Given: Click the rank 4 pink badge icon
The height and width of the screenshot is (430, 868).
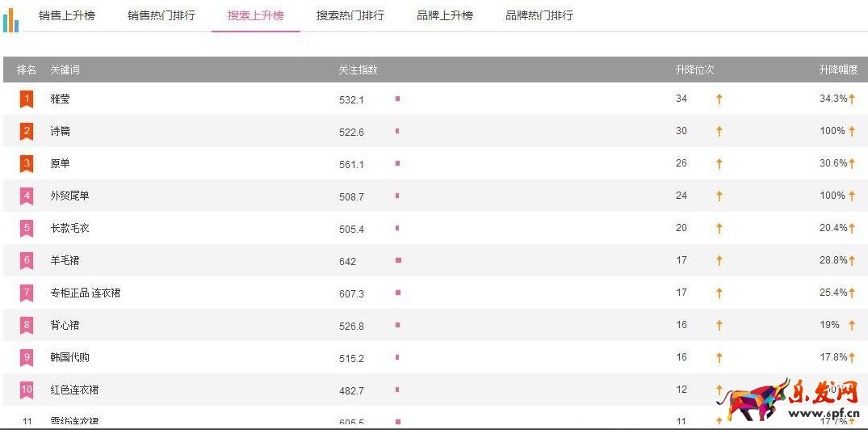Looking at the screenshot, I should pyautogui.click(x=27, y=196).
